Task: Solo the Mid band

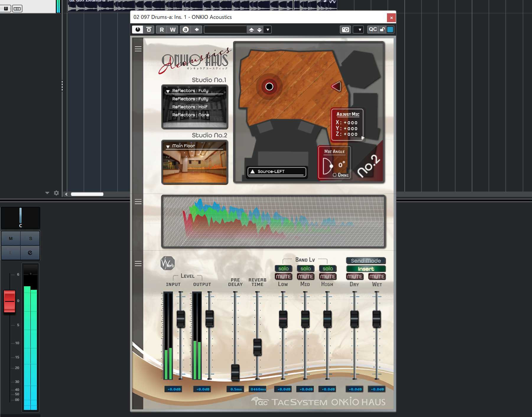Action: 305,269
